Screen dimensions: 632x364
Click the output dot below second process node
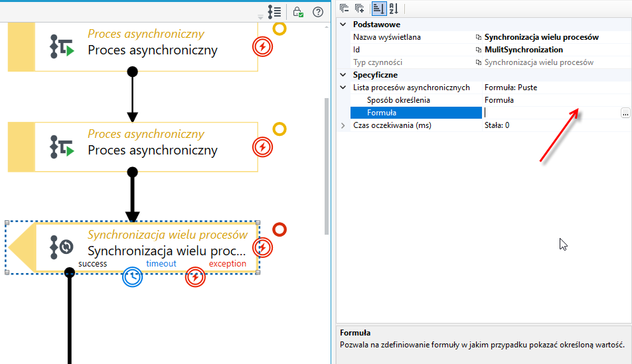[x=132, y=172]
